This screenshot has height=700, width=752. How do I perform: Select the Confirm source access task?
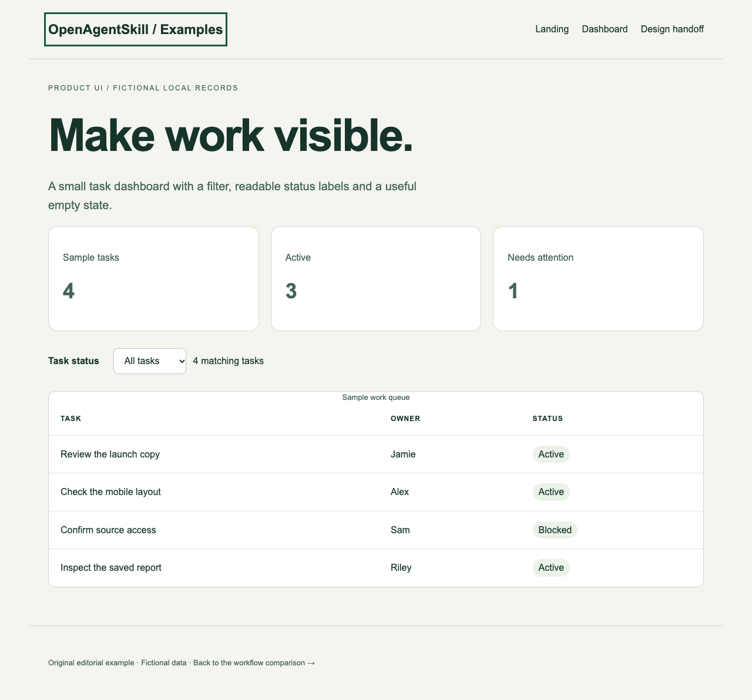pos(108,530)
